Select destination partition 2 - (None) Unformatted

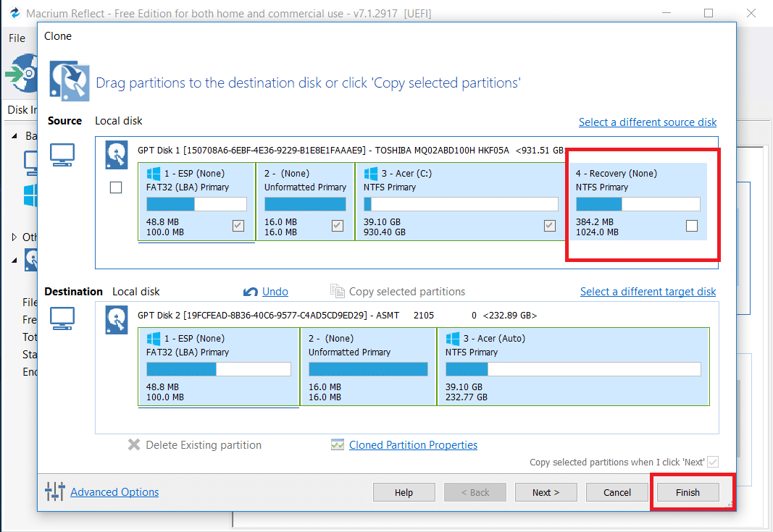click(x=368, y=366)
